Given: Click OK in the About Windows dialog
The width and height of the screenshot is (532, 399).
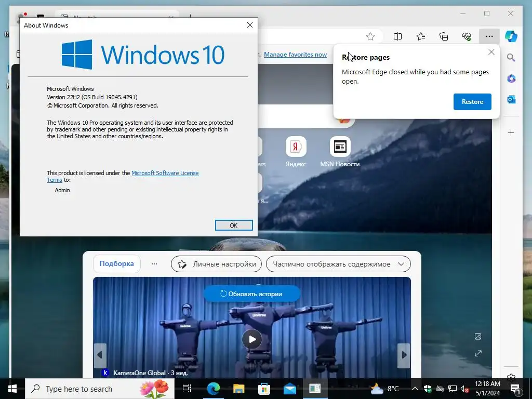Looking at the screenshot, I should 234,225.
